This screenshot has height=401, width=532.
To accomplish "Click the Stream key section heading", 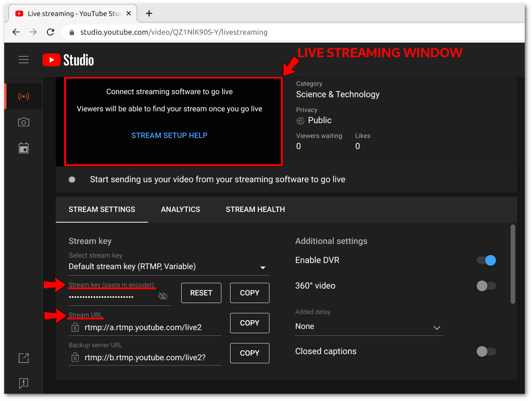I will [x=90, y=241].
